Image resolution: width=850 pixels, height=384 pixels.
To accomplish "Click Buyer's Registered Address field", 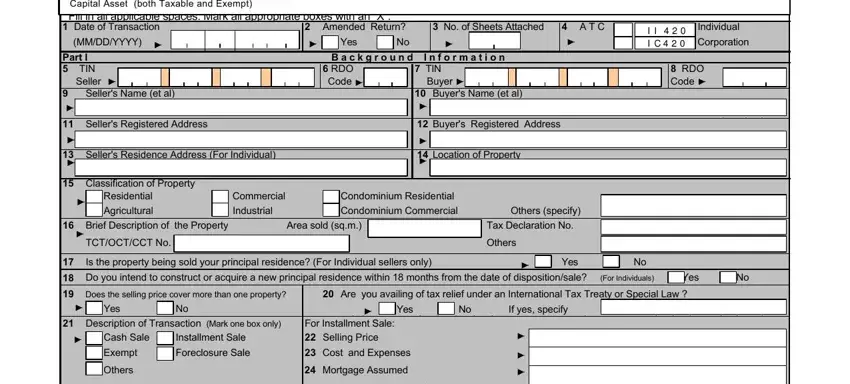I will pos(608,139).
